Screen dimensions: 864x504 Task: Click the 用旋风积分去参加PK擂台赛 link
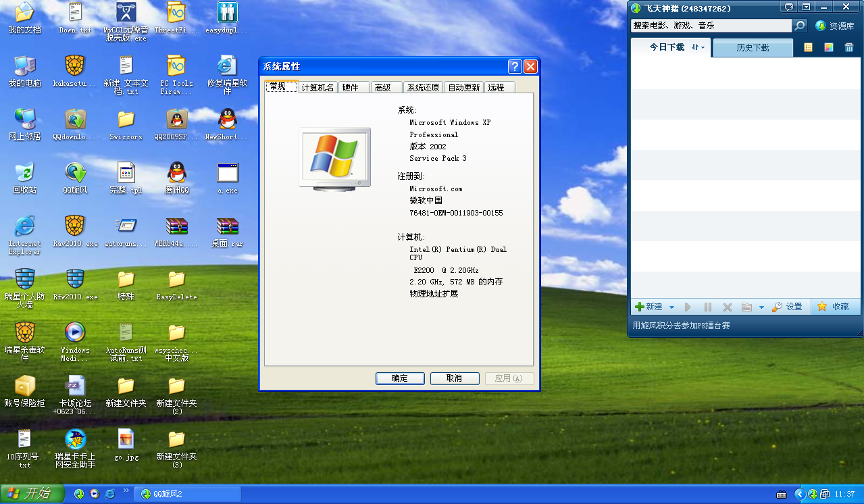tap(681, 326)
